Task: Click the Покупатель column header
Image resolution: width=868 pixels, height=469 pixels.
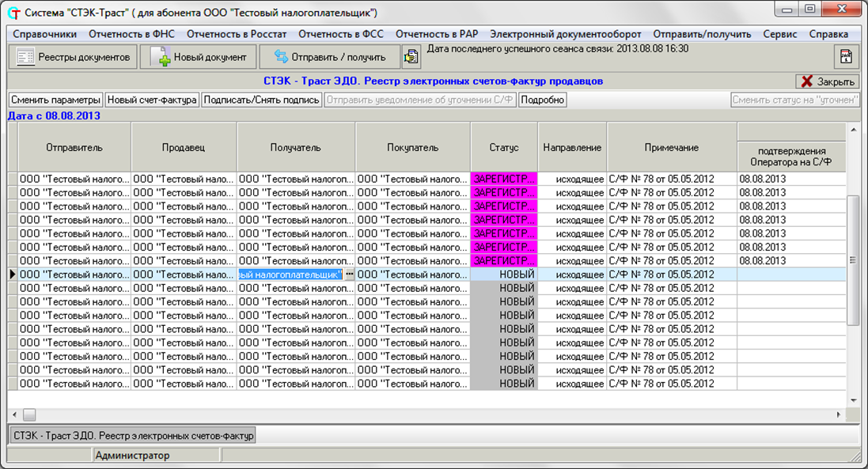Action: tap(413, 148)
